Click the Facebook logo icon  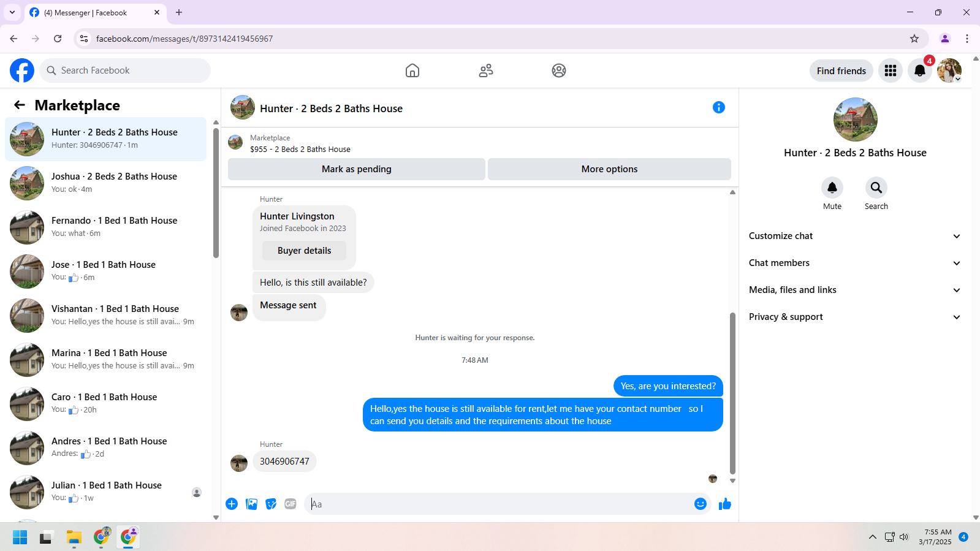[x=22, y=70]
